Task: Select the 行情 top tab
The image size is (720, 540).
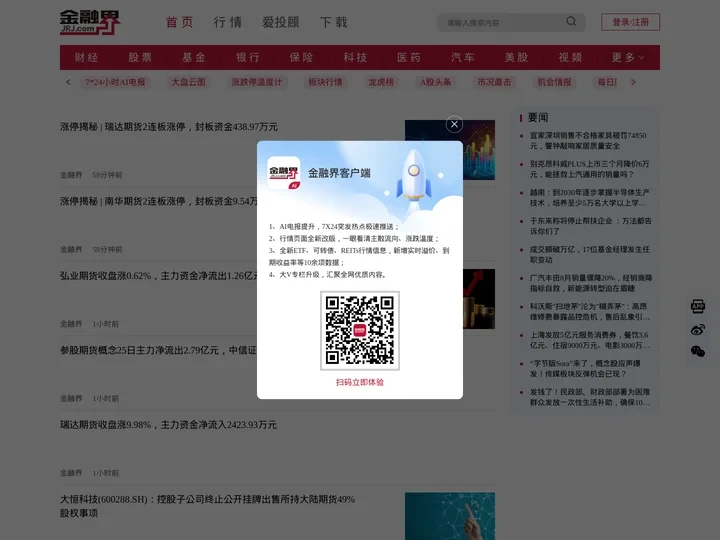Action: click(x=228, y=22)
